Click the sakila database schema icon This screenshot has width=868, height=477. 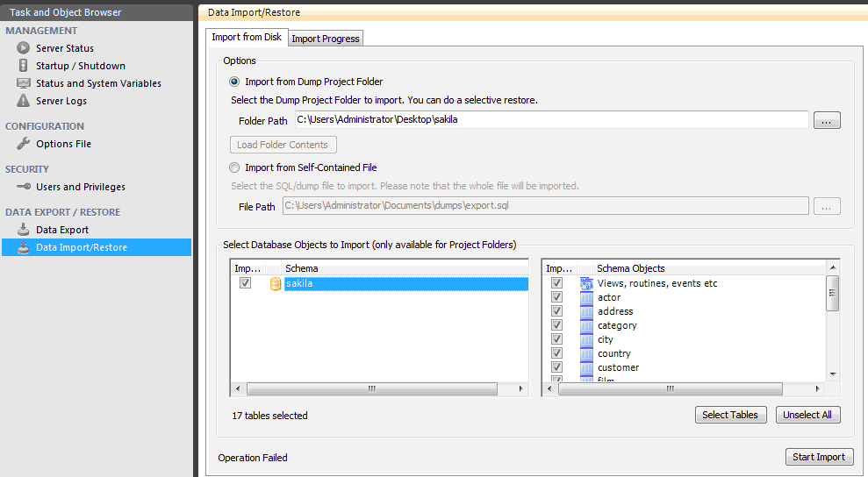[276, 283]
